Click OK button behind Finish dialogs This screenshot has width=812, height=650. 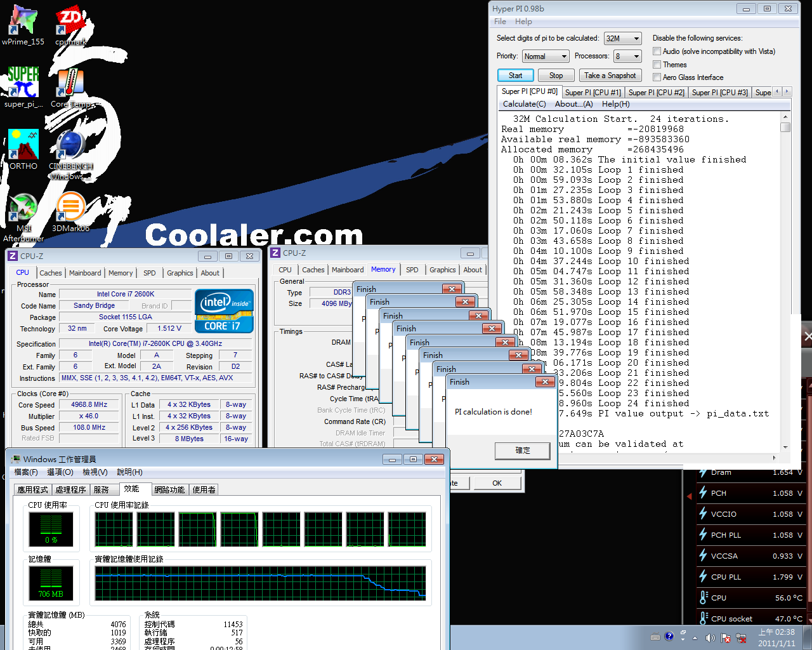click(497, 483)
